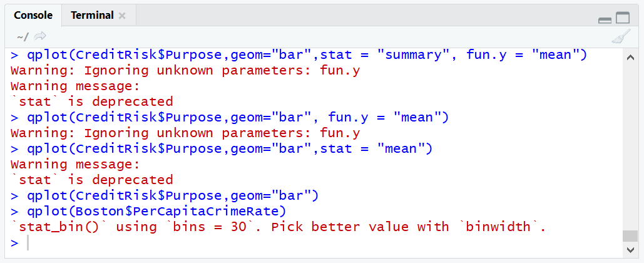The height and width of the screenshot is (263, 644).
Task: Switch to the Terminal tab
Action: (x=92, y=15)
